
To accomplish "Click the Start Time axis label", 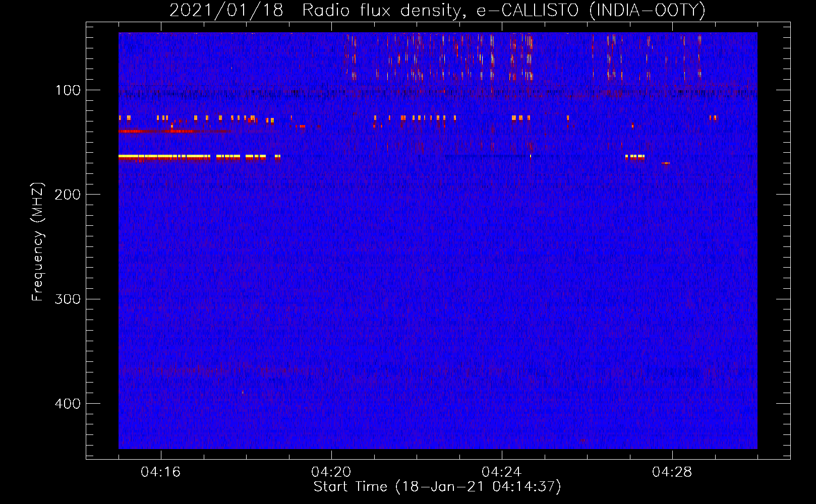I will point(437,487).
